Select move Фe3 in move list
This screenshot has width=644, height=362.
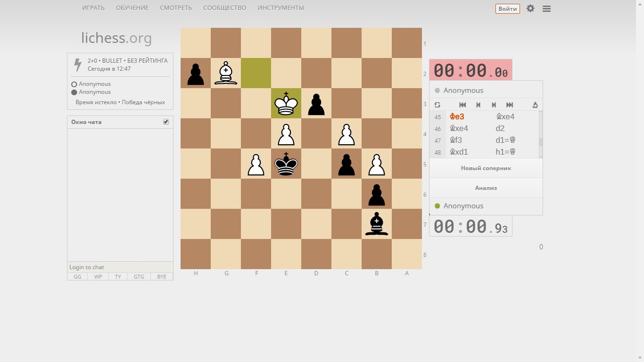coord(457,117)
